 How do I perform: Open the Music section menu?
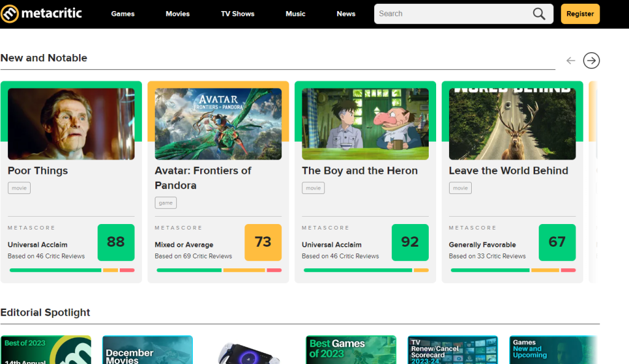pyautogui.click(x=295, y=14)
